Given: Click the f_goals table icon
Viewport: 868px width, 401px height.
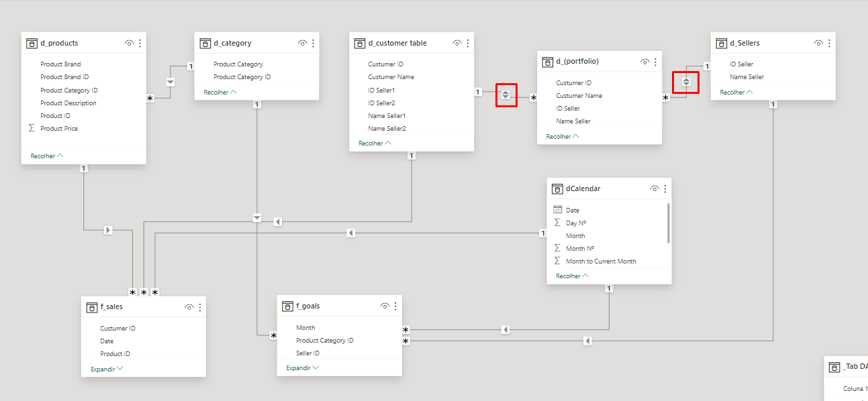Looking at the screenshot, I should 287,306.
